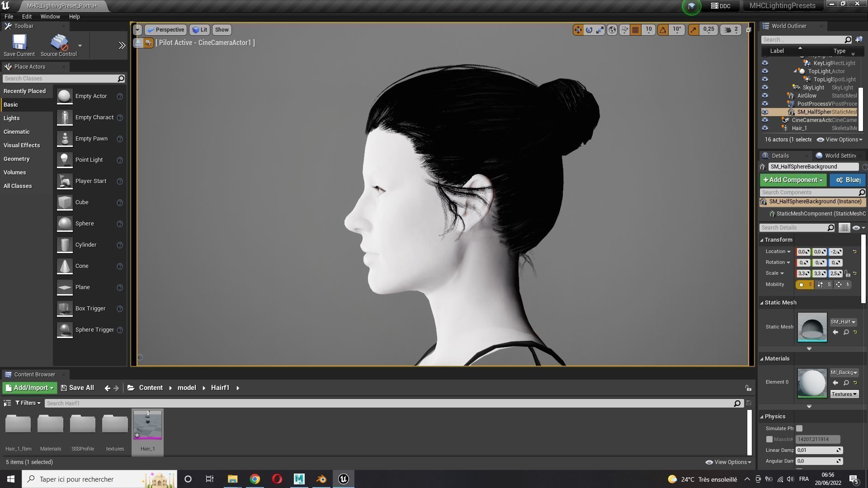Toggle visibility of CineCameraActor

(765, 120)
